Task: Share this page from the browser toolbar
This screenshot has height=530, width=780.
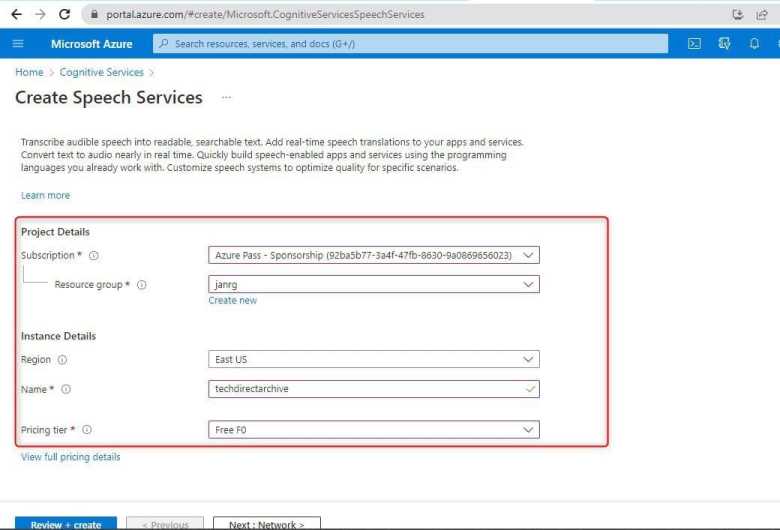Action: 762,14
